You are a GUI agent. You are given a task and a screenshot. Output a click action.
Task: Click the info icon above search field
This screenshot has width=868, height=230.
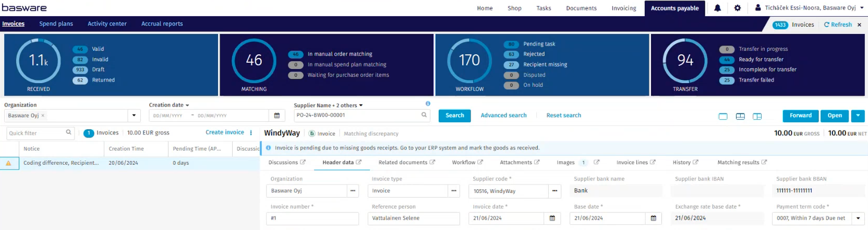(428, 103)
